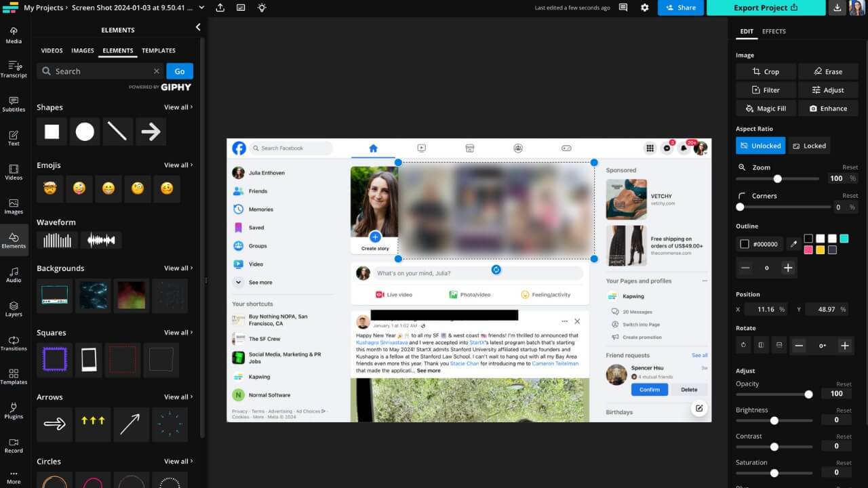
Task: Reset the Zoom value
Action: pyautogui.click(x=850, y=167)
